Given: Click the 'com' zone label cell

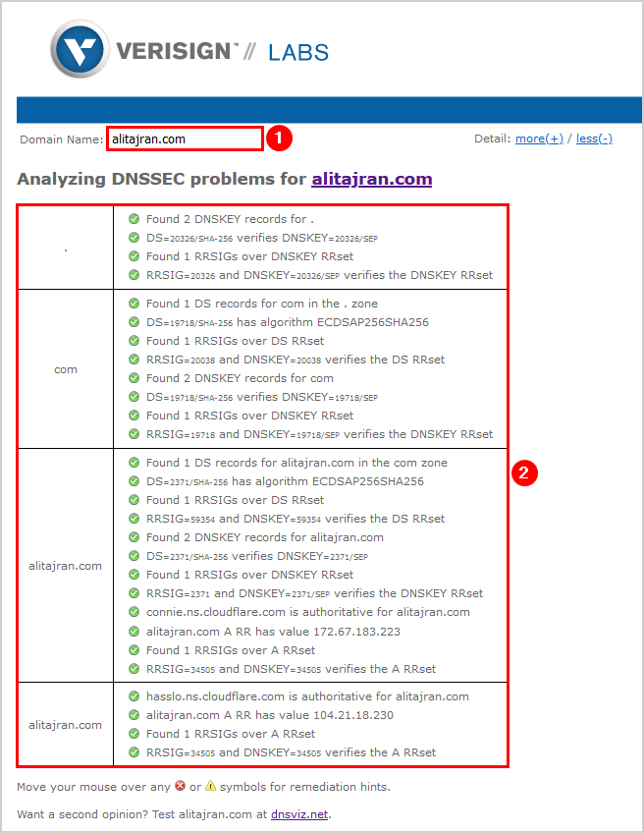Looking at the screenshot, I should pyautogui.click(x=66, y=369).
